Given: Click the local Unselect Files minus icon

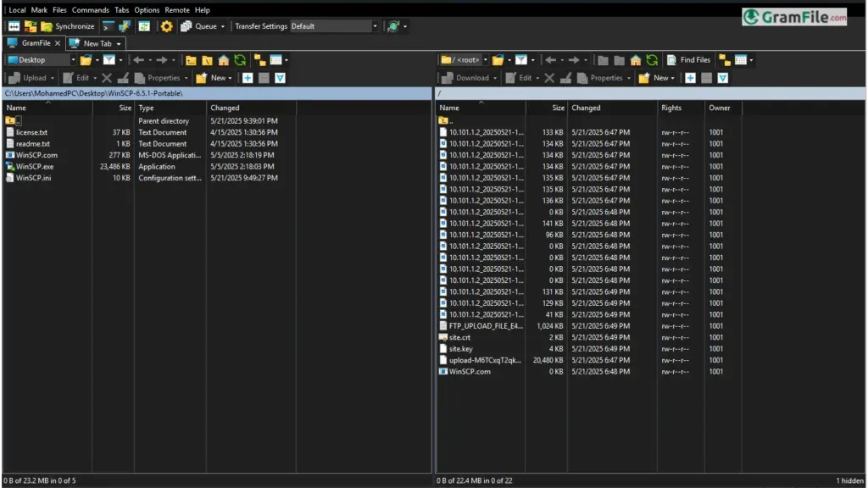Looking at the screenshot, I should click(264, 78).
